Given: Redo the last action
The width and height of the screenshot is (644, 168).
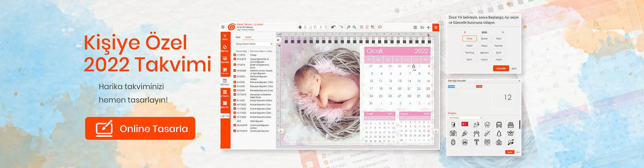Looking at the screenshot, I should 341,27.
